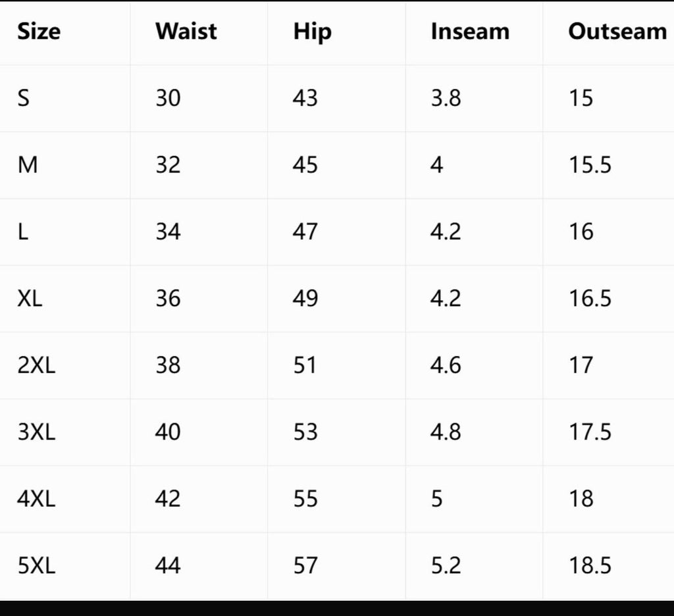The width and height of the screenshot is (674, 616).
Task: Select the 2XL size row label
Action: pos(37,365)
